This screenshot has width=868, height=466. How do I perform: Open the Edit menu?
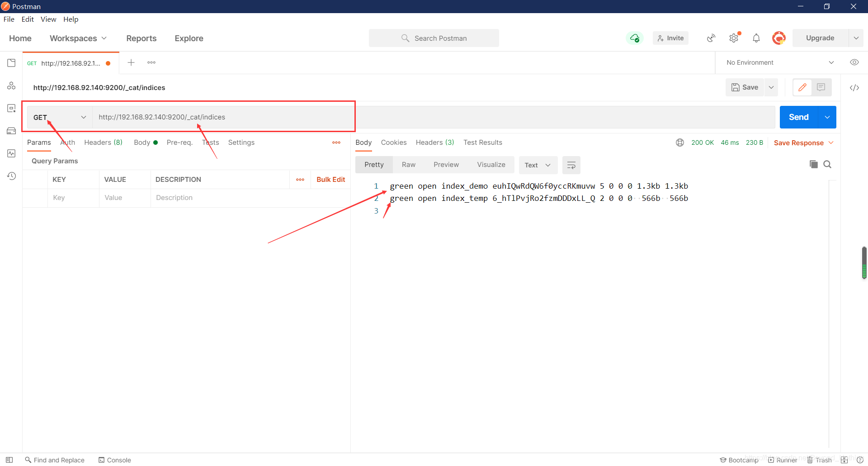coord(28,19)
